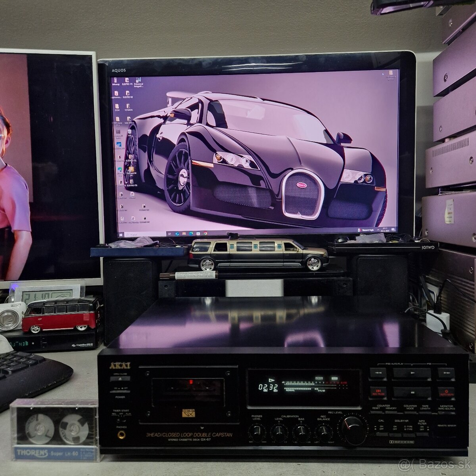Select the PotPlayer 64 bit shortcut
The height and width of the screenshot is (476, 476).
131,171
